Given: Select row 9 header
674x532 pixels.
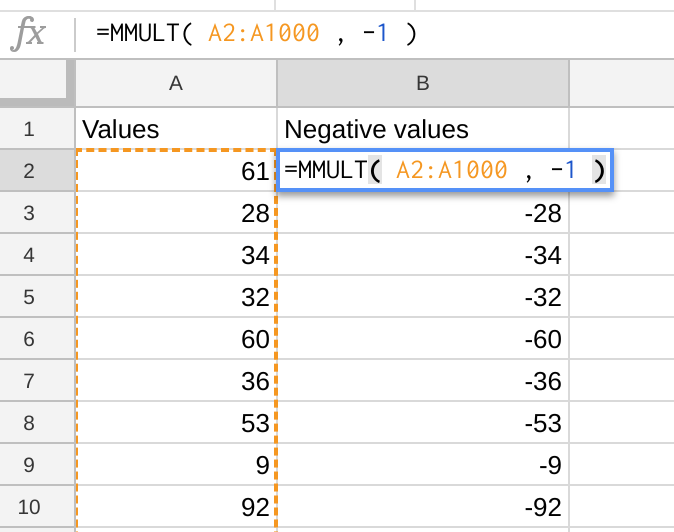Looking at the screenshot, I should [x=37, y=465].
